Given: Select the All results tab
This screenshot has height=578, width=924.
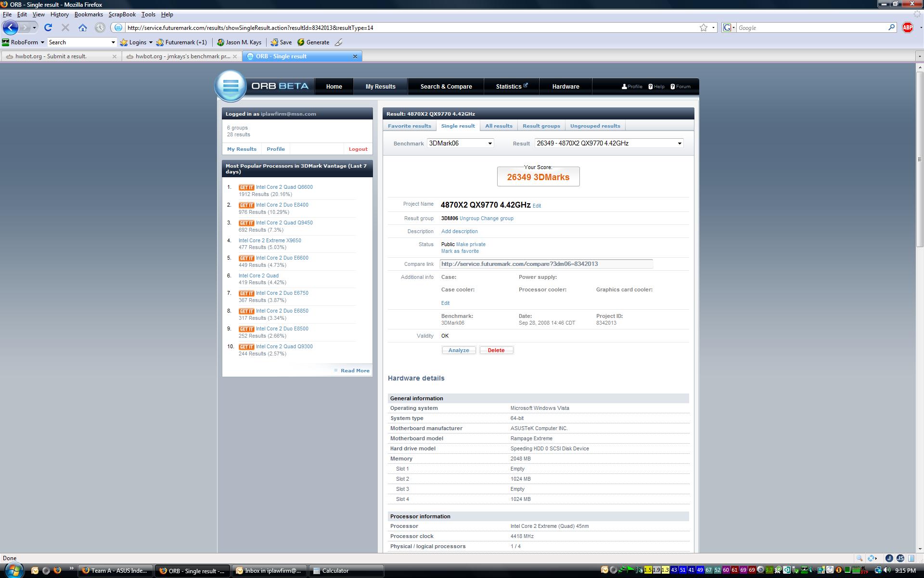Looking at the screenshot, I should pyautogui.click(x=499, y=126).
